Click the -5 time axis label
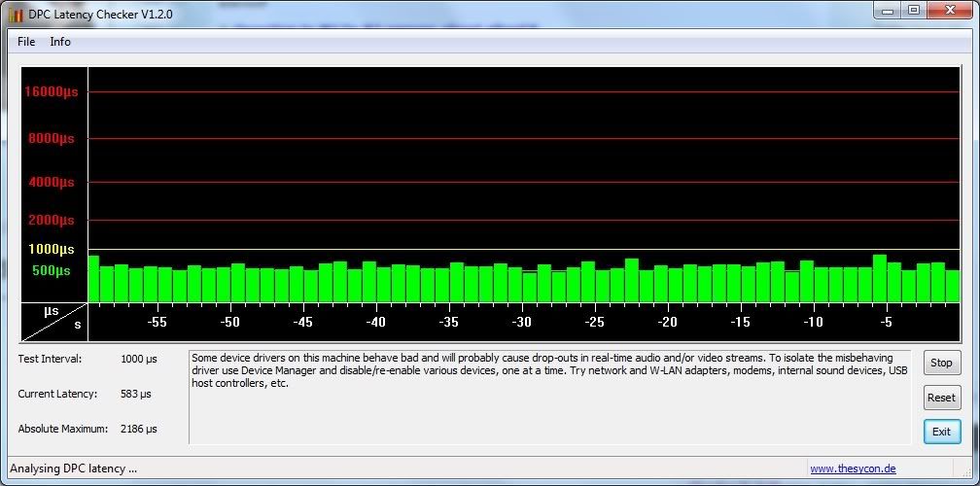Image resolution: width=980 pixels, height=486 pixels. [x=886, y=323]
